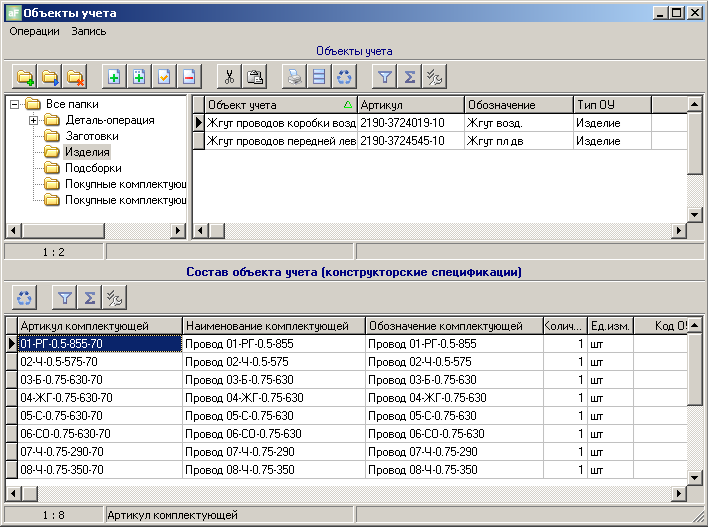
Task: Click the sigma sum icon in lower toolbar
Action: coord(90,297)
